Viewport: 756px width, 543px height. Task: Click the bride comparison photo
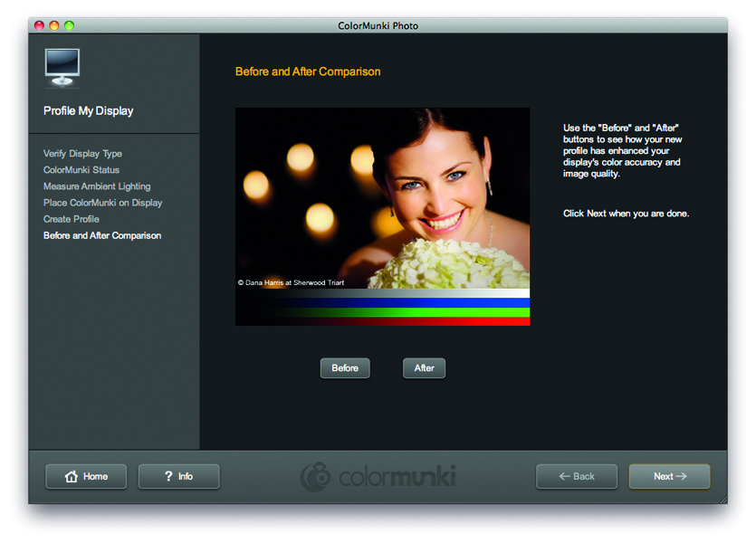coord(382,198)
